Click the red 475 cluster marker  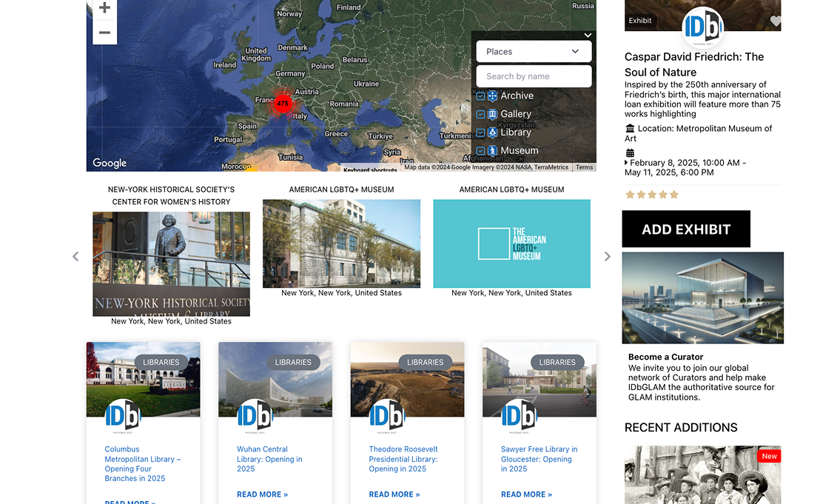(283, 104)
